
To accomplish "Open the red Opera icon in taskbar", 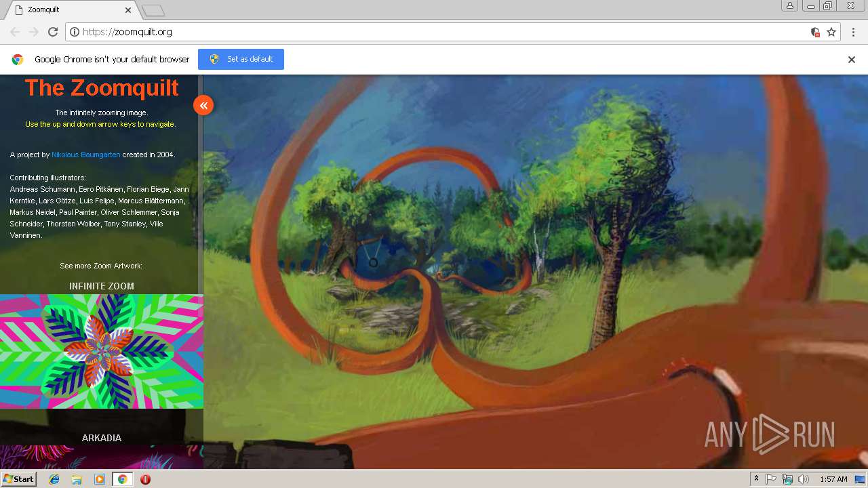I will tap(145, 479).
